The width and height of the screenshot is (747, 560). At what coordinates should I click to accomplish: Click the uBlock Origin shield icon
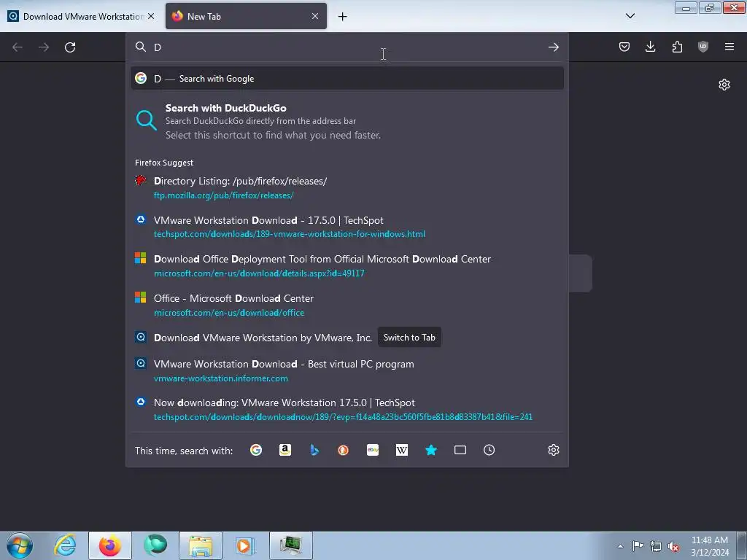pos(703,47)
